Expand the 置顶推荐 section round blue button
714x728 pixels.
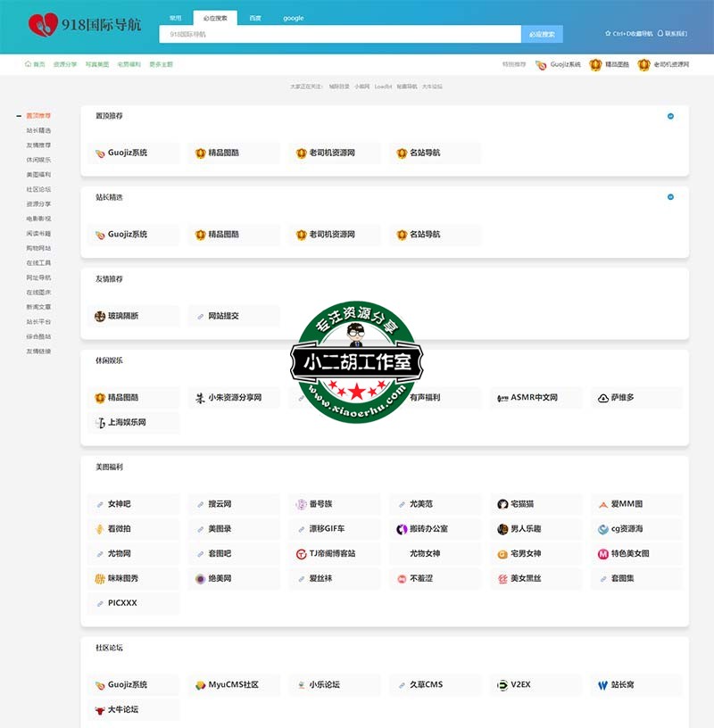(670, 116)
